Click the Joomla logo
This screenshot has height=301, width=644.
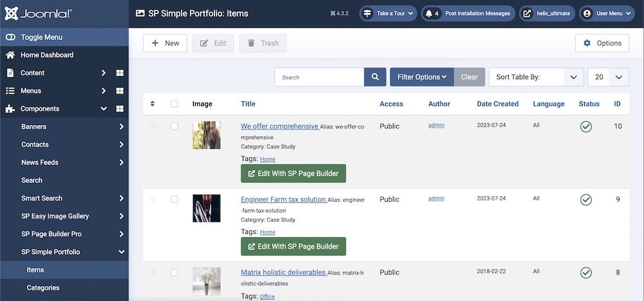pyautogui.click(x=37, y=14)
